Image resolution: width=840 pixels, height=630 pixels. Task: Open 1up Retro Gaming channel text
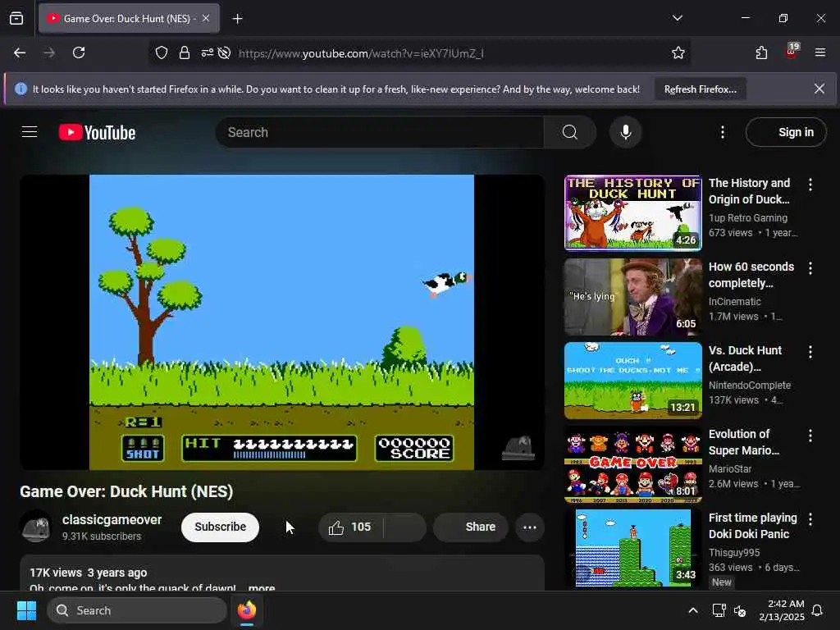click(x=748, y=218)
